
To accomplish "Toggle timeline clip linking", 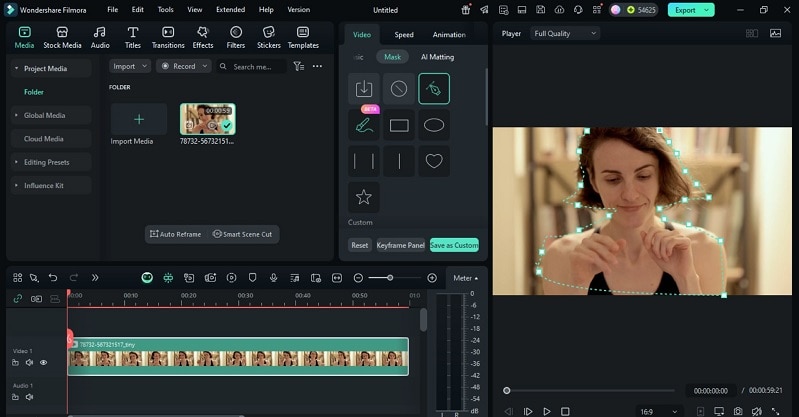I will pyautogui.click(x=18, y=298).
